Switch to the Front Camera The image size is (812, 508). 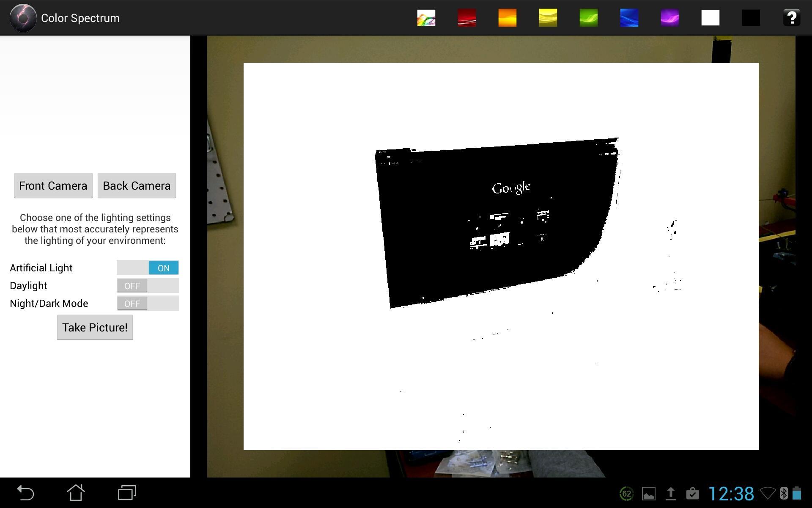[53, 185]
